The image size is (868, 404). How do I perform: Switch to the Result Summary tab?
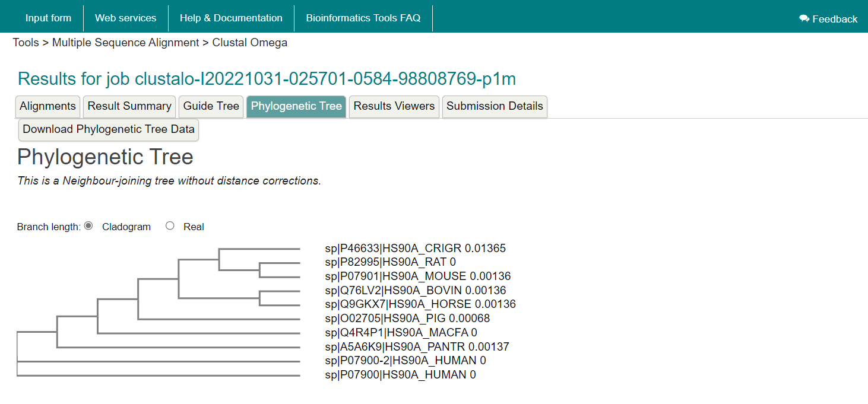coord(129,106)
